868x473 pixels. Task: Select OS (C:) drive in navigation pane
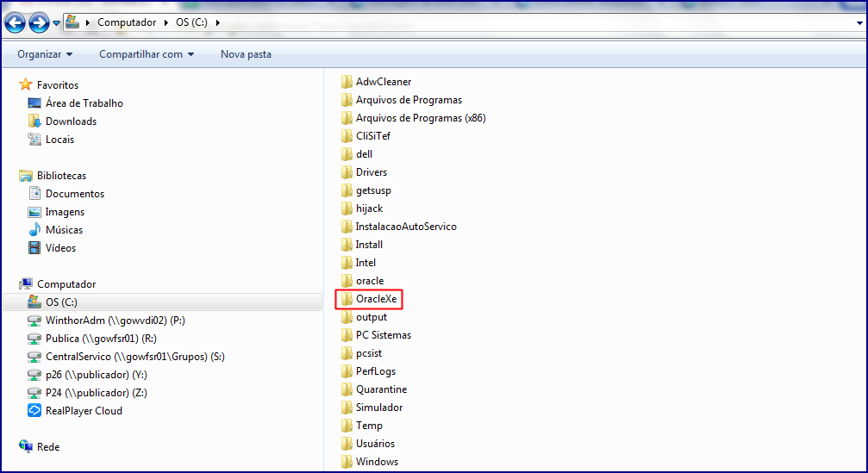click(x=162, y=302)
